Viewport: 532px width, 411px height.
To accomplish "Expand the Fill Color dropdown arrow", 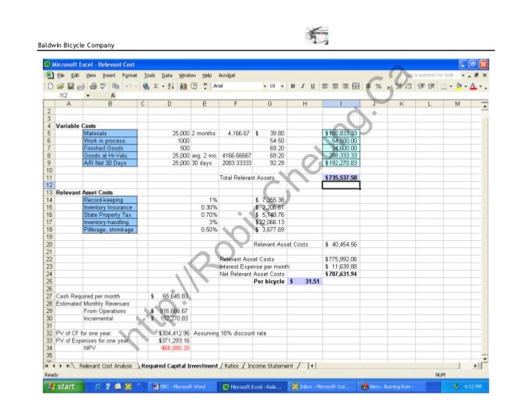I will [x=465, y=86].
